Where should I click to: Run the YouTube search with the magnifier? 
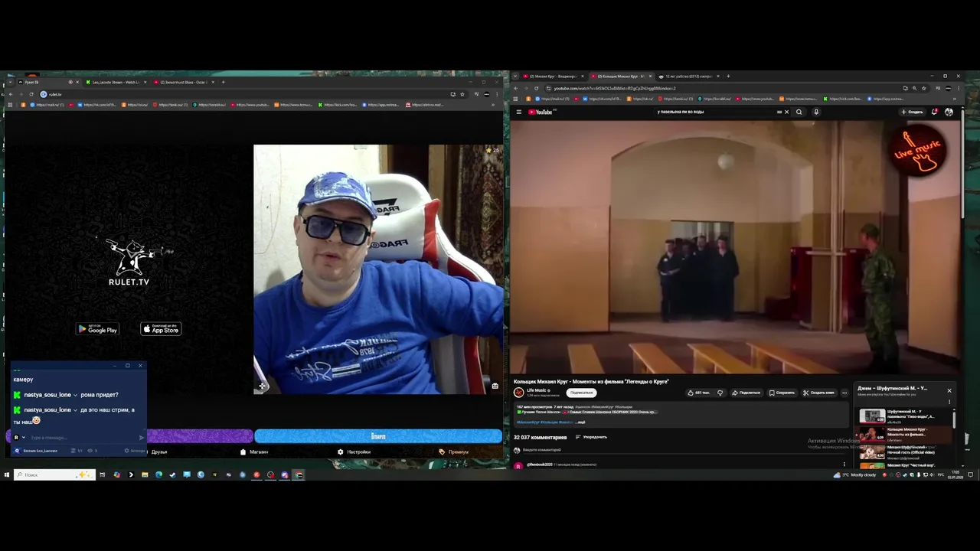click(799, 112)
